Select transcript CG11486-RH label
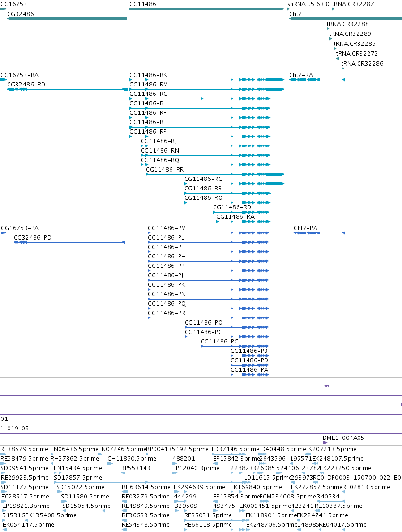The height and width of the screenshot is (532, 402). tap(149, 122)
